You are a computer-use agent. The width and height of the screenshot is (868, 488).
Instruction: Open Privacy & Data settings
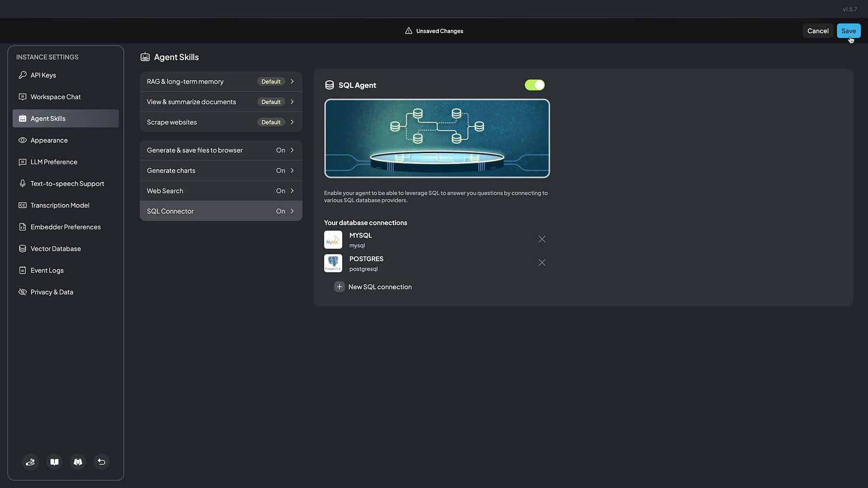pos(52,292)
